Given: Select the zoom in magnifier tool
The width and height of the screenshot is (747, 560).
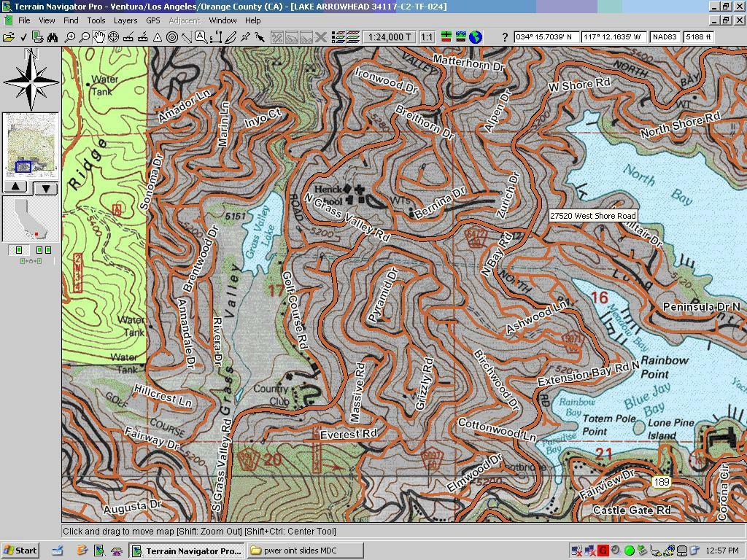Looking at the screenshot, I should point(69,37).
